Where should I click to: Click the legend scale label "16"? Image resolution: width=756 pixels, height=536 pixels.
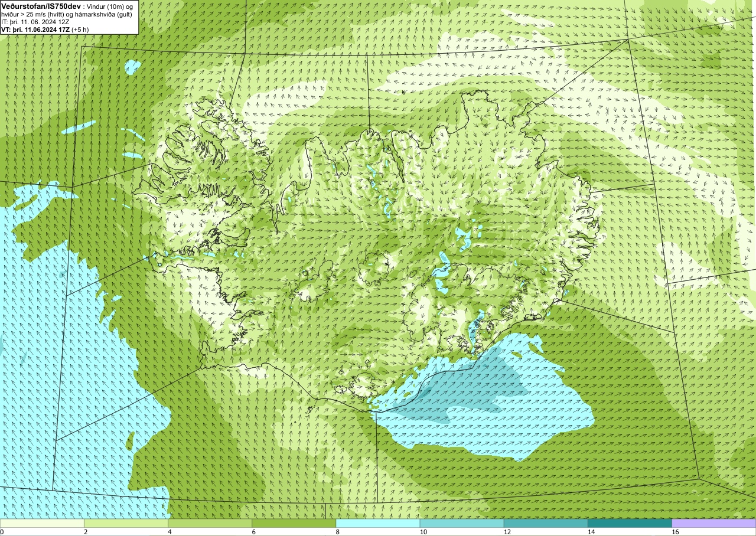coord(675,532)
